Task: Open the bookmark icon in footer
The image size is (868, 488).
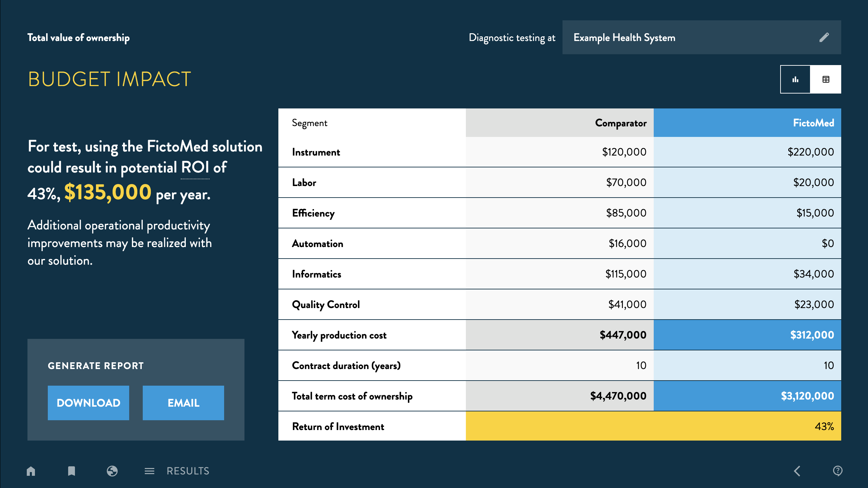Action: (72, 471)
